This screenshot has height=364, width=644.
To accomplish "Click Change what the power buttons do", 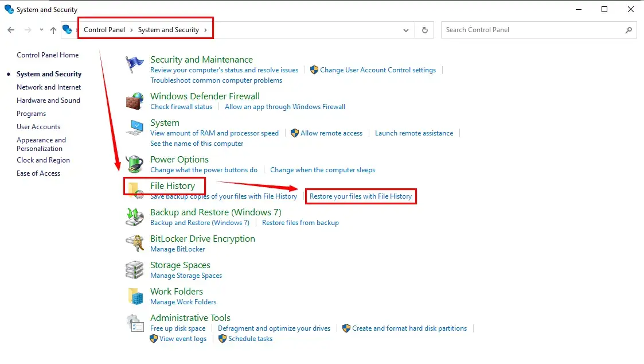I will pos(204,170).
